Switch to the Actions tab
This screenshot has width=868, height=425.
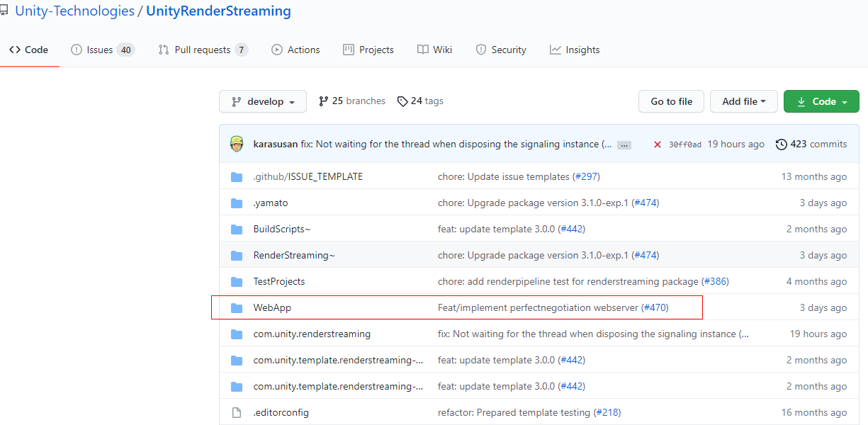click(295, 50)
